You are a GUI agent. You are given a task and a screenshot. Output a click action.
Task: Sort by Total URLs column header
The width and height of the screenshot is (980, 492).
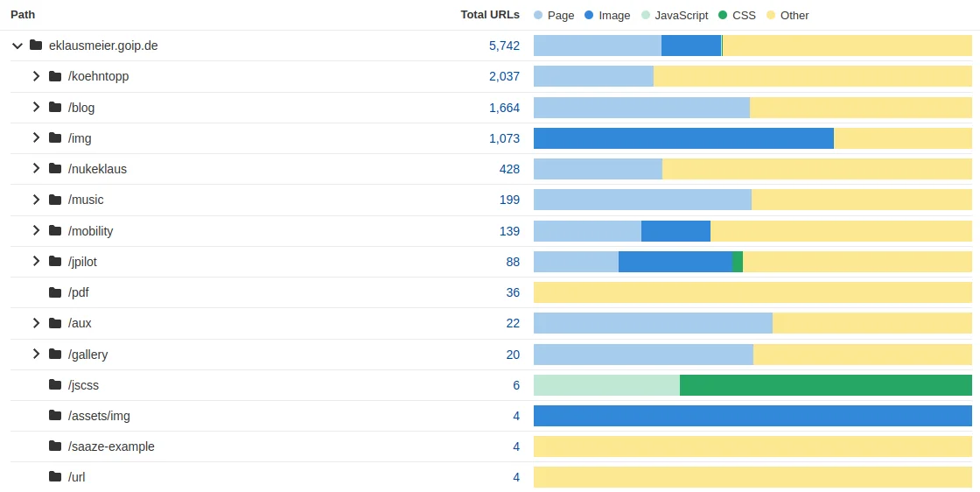(x=490, y=15)
